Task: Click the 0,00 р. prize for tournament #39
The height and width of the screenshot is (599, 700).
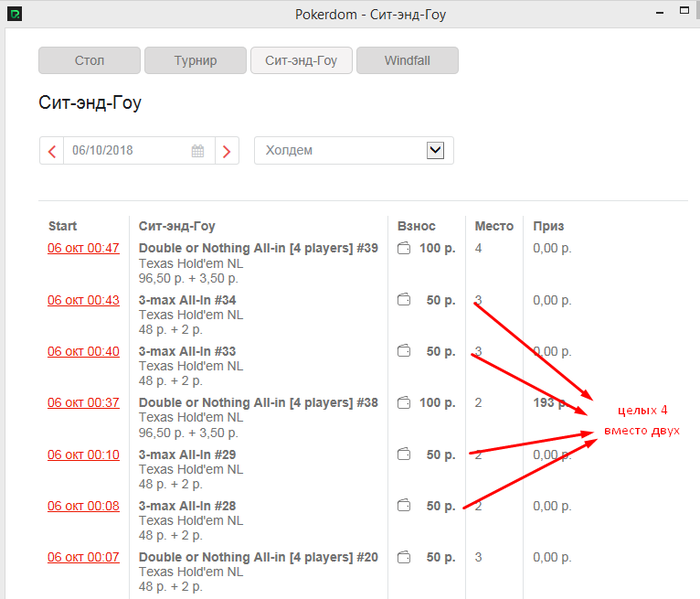Action: pyautogui.click(x=552, y=248)
